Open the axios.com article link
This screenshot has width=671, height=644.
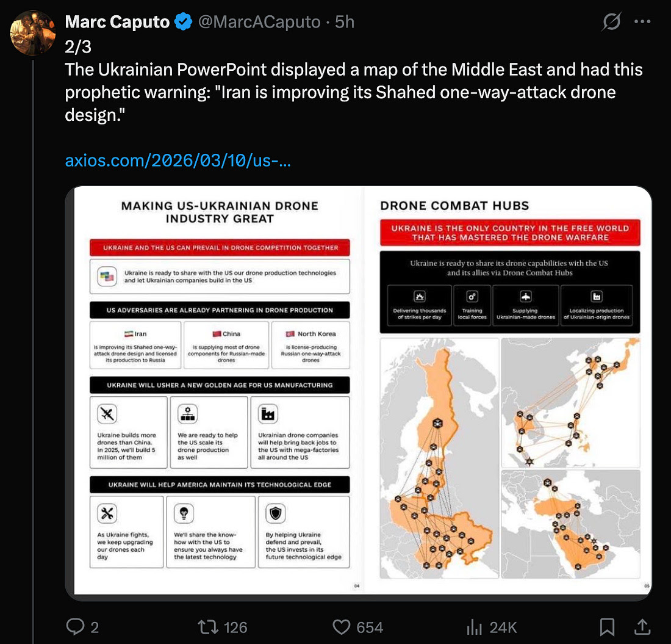pos(178,161)
